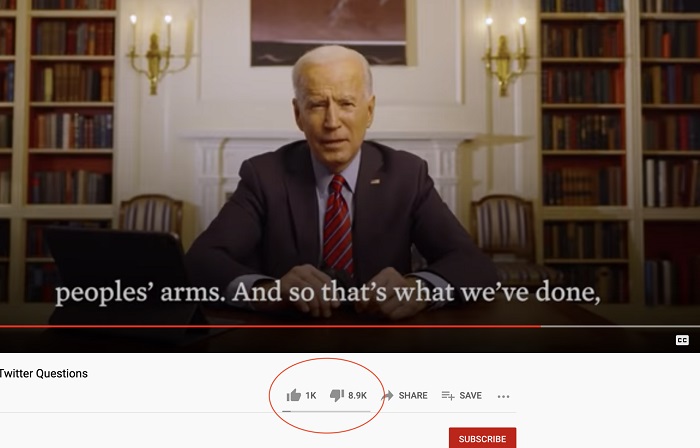Click the caption text on the video
This screenshot has width=700, height=448.
tap(327, 292)
